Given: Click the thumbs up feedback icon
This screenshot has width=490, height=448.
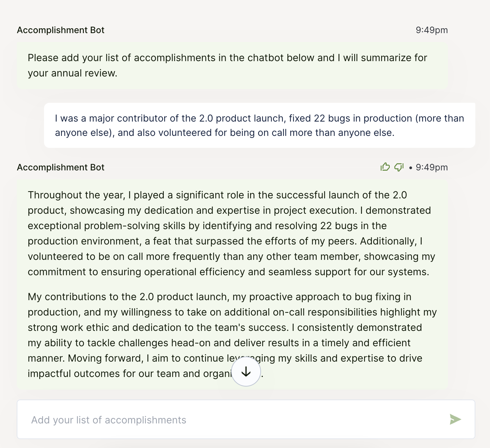Looking at the screenshot, I should pyautogui.click(x=385, y=167).
